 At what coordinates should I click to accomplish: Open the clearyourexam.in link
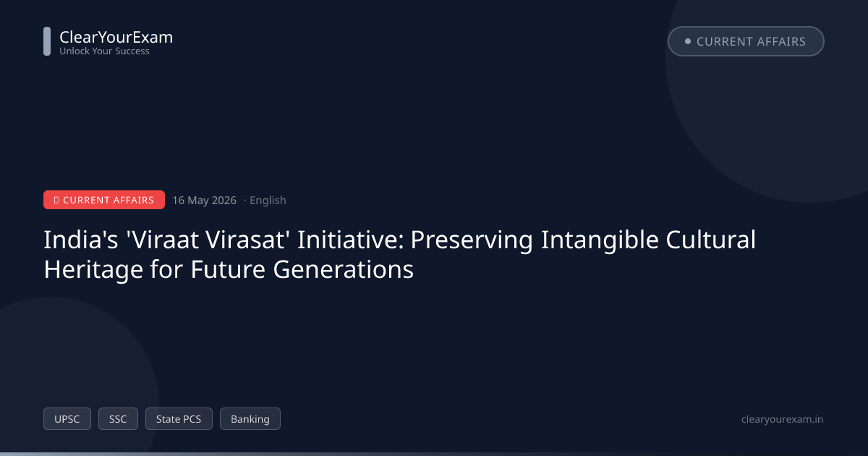[x=783, y=419]
